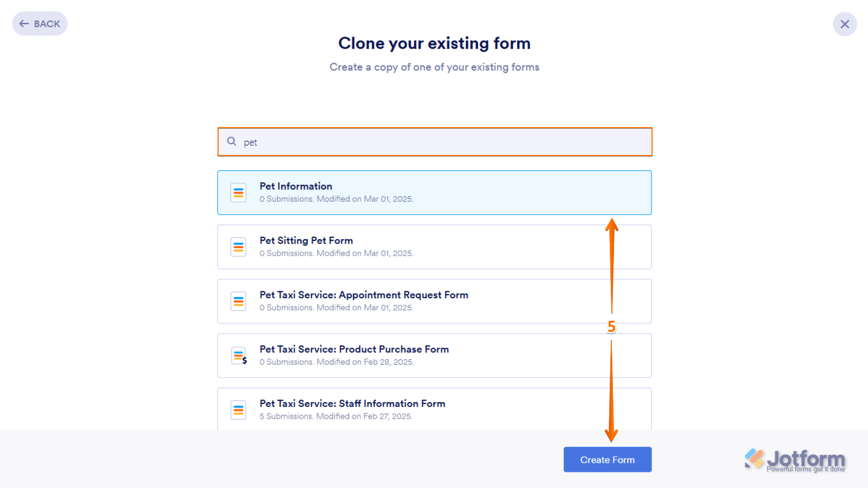This screenshot has width=868, height=488.
Task: Click the Pet Sitting Pet Form icon
Action: point(238,247)
